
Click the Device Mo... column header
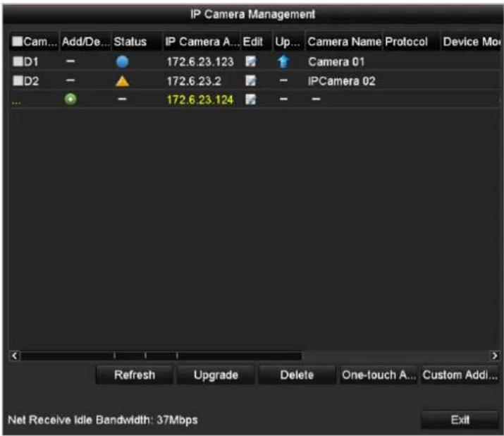[x=471, y=42]
